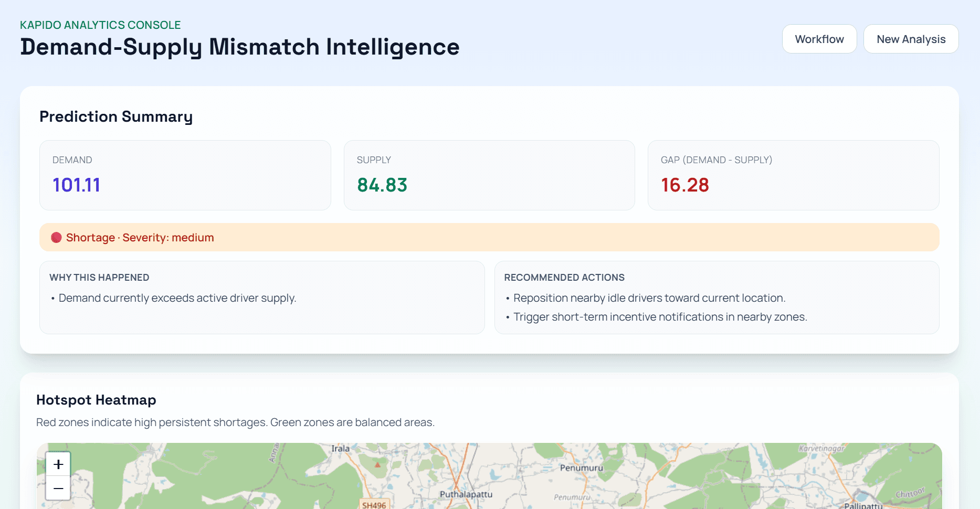Select the Shortage severity medium banner
Viewport: 980px width, 509px height.
[489, 237]
